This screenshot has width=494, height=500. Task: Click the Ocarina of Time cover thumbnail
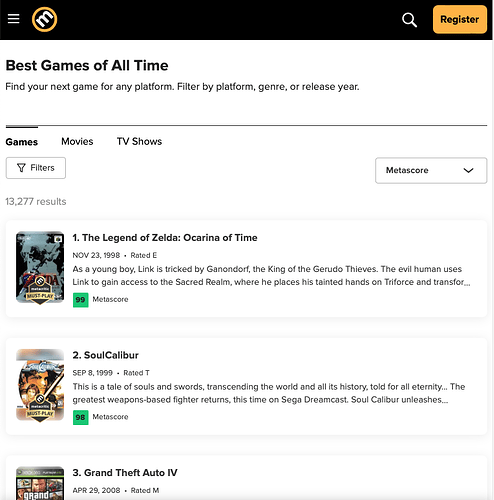pos(40,267)
